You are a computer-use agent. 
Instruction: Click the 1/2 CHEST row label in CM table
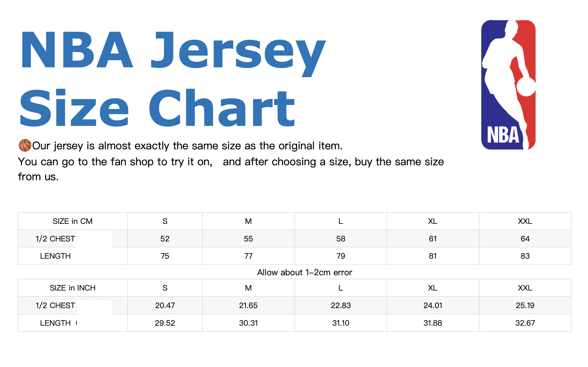(x=55, y=239)
